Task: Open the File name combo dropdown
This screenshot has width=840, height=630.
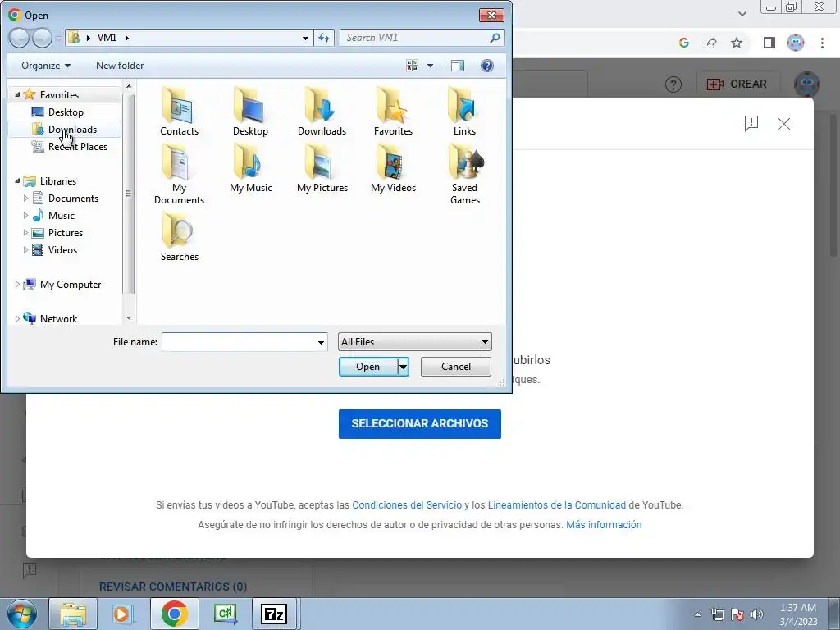Action: pyautogui.click(x=321, y=342)
